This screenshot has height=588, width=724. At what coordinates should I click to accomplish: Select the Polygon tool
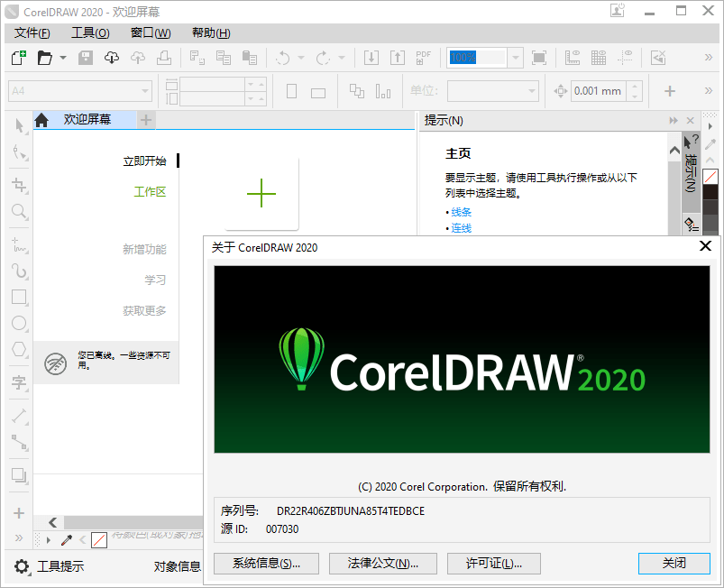20,350
